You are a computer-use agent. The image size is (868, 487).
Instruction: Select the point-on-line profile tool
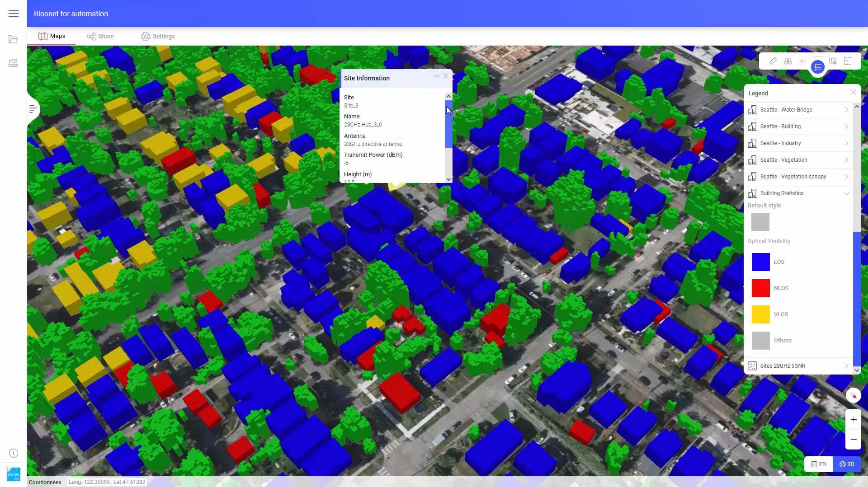803,61
